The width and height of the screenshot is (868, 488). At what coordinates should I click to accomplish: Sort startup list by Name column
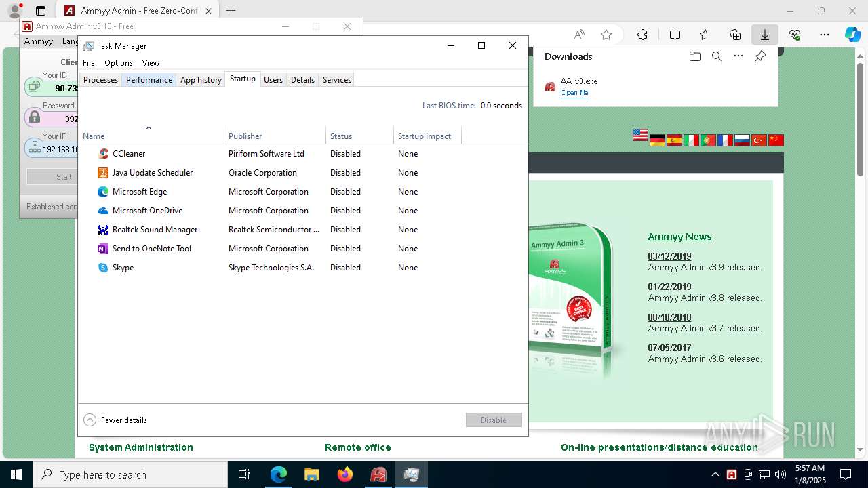(151, 136)
